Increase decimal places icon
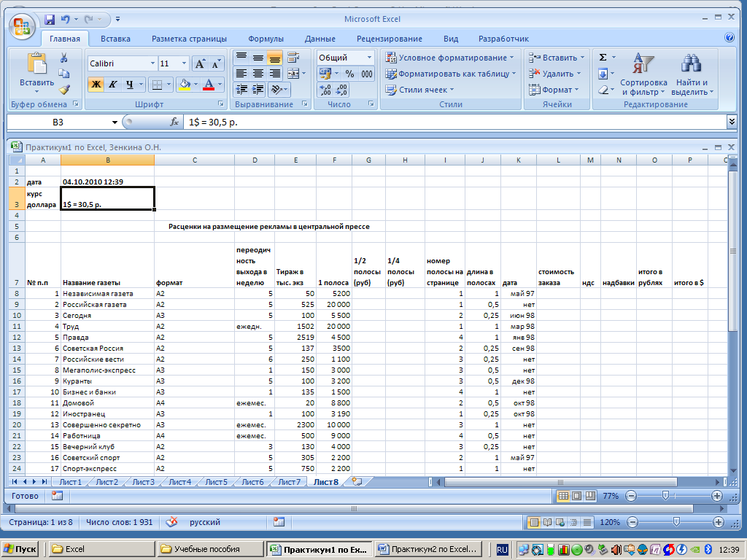747x560 pixels. [325, 90]
